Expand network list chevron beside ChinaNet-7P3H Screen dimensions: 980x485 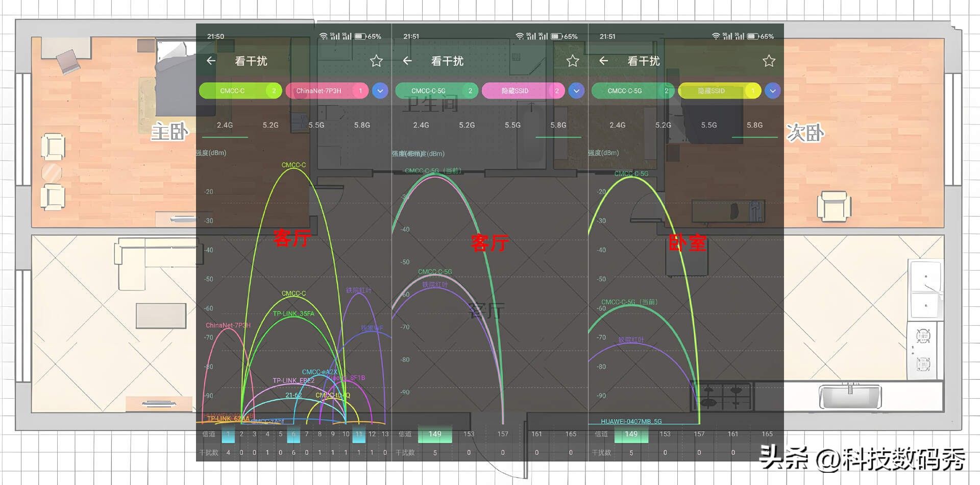380,91
